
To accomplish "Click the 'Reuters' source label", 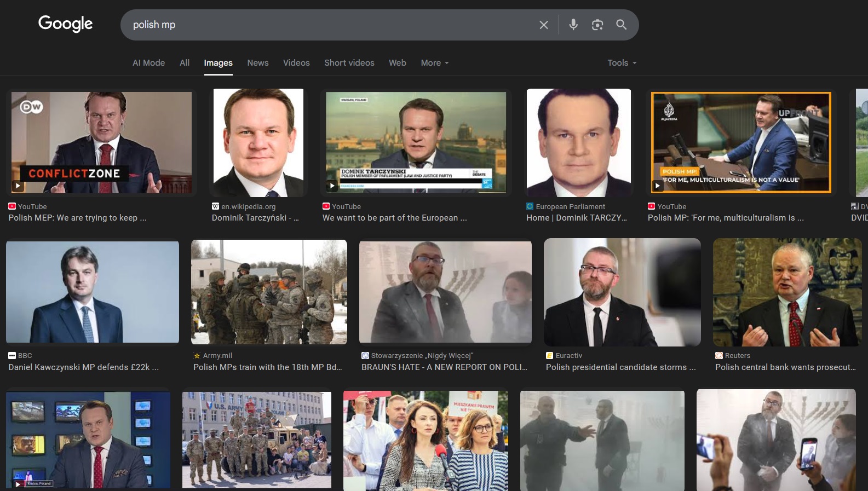I will point(738,355).
